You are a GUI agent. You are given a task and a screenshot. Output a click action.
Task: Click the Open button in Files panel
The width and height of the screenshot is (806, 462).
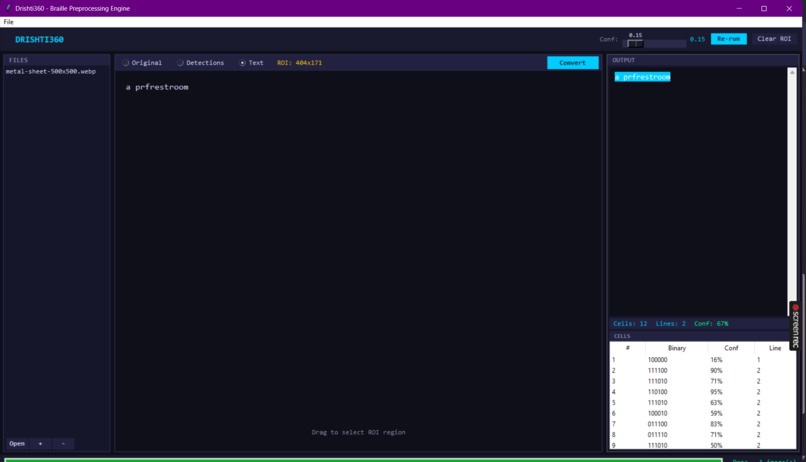(x=17, y=443)
